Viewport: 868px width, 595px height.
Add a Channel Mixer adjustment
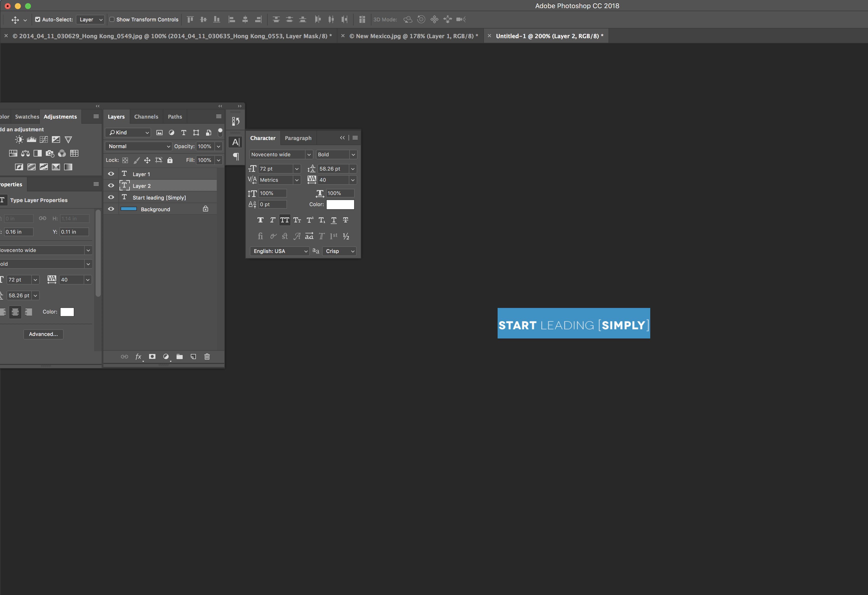[62, 153]
